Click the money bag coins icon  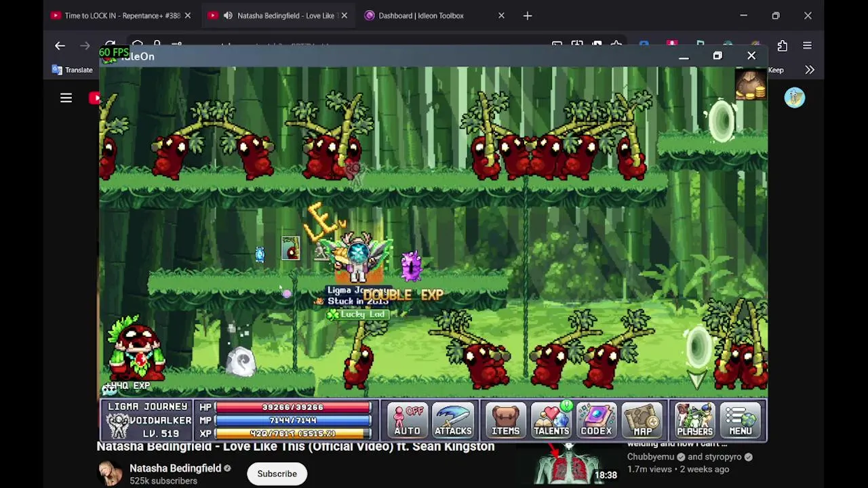point(751,85)
